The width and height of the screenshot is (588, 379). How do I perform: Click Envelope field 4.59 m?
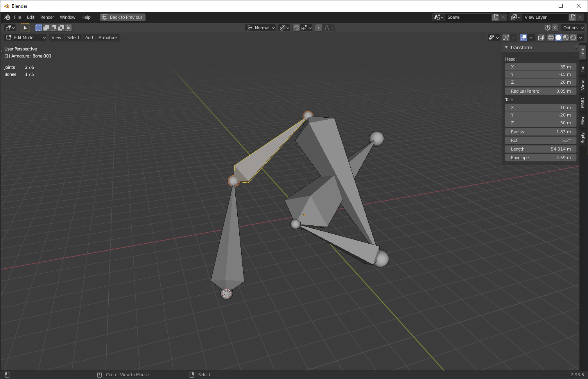pyautogui.click(x=541, y=158)
